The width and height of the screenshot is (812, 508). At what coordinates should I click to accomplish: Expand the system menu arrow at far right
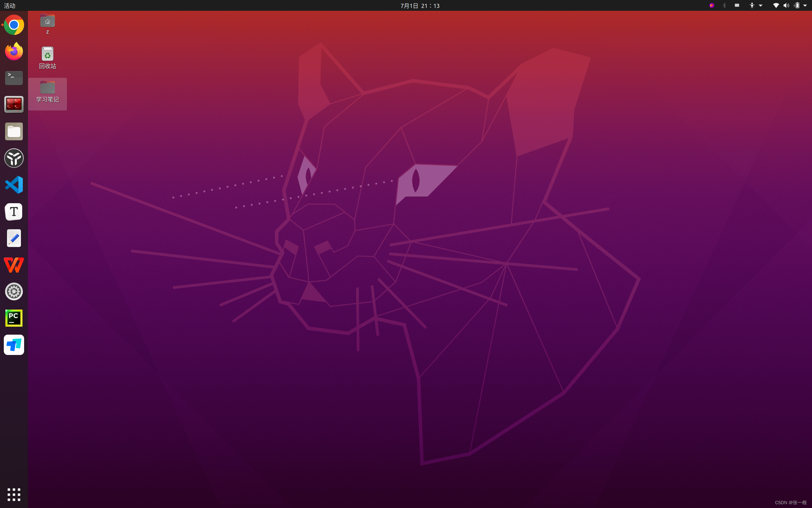tap(805, 5)
